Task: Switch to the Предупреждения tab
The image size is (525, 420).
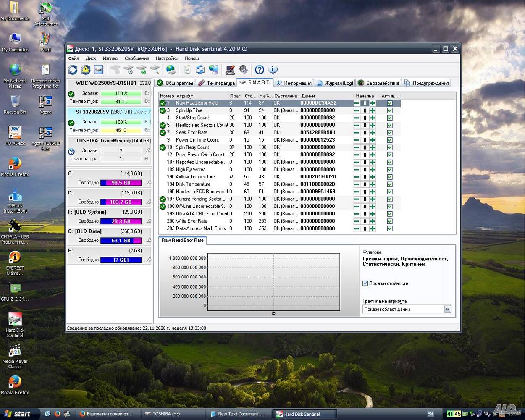Action: (x=427, y=83)
